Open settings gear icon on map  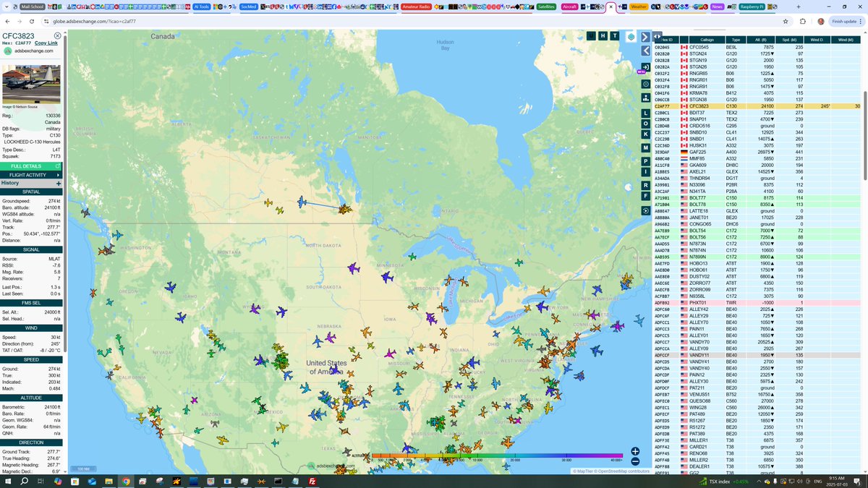point(646,83)
